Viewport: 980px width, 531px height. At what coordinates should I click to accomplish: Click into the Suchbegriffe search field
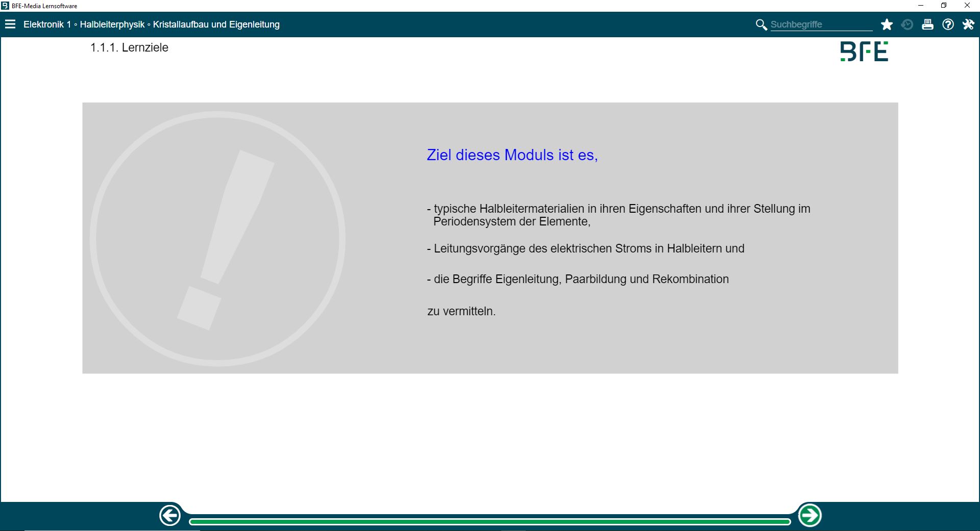pos(821,24)
